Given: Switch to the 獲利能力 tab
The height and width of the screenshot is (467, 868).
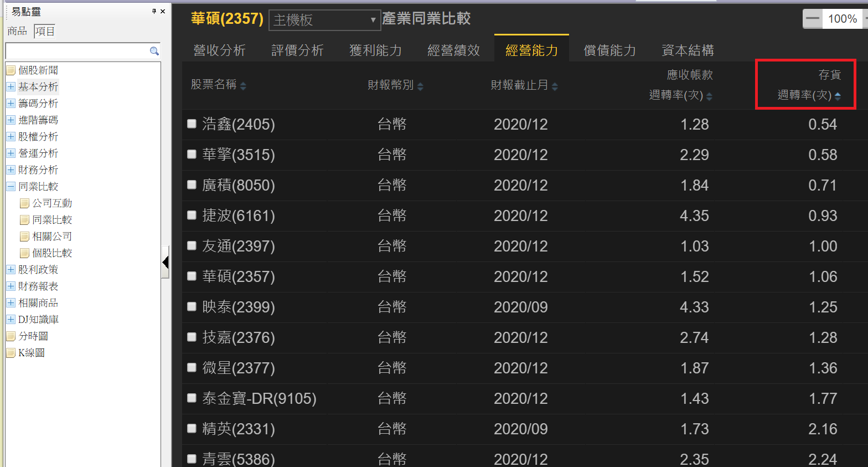Looking at the screenshot, I should point(375,50).
